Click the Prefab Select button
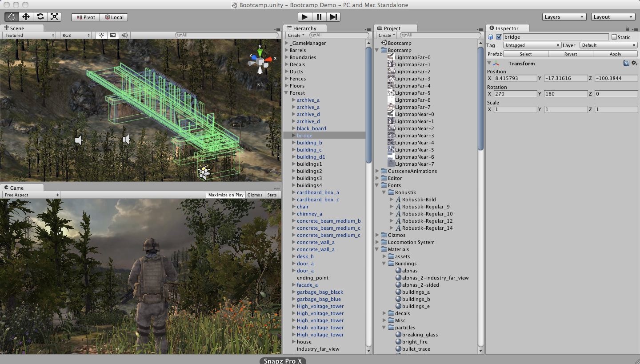The height and width of the screenshot is (364, 640). tap(526, 54)
